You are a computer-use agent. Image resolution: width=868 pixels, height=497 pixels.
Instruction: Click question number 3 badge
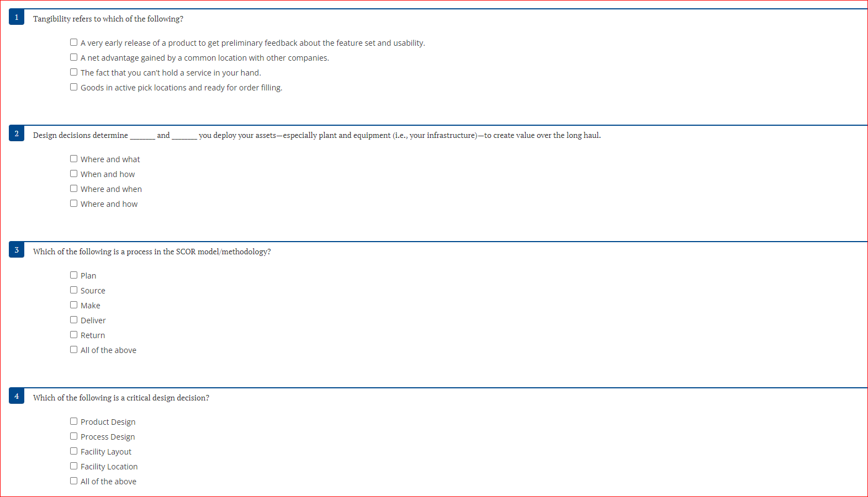click(17, 250)
